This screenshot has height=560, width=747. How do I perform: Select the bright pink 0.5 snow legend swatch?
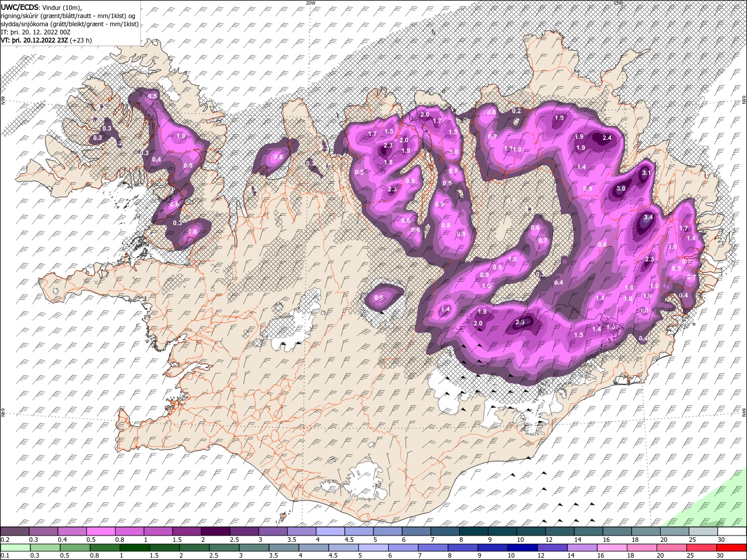click(x=100, y=531)
